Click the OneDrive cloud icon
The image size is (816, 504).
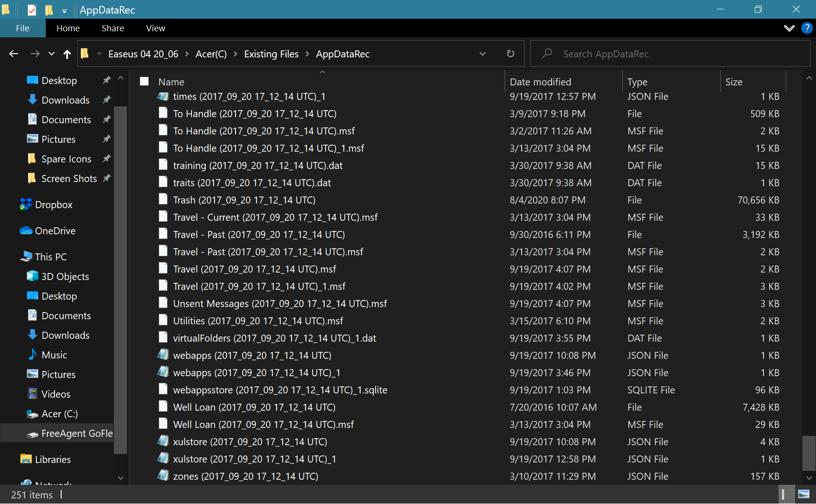[x=26, y=231]
